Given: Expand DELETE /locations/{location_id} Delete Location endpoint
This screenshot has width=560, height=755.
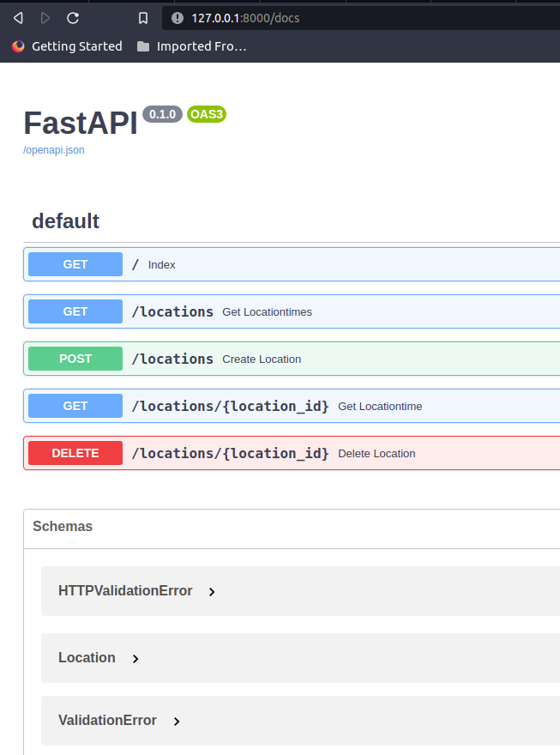Looking at the screenshot, I should pyautogui.click(x=292, y=453).
